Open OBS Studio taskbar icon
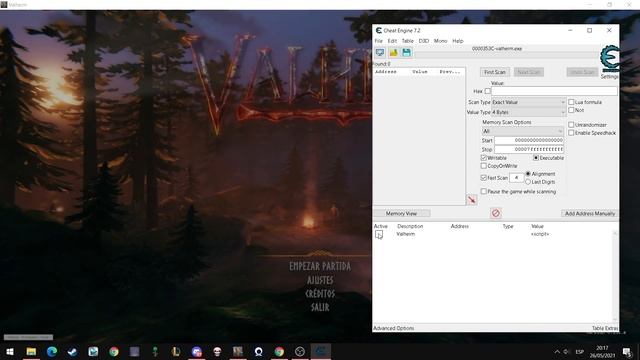640x360 pixels. point(300,351)
